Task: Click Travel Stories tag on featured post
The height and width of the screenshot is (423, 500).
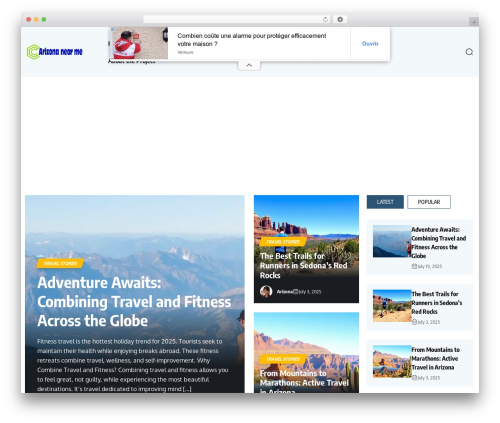Action: pyautogui.click(x=60, y=263)
